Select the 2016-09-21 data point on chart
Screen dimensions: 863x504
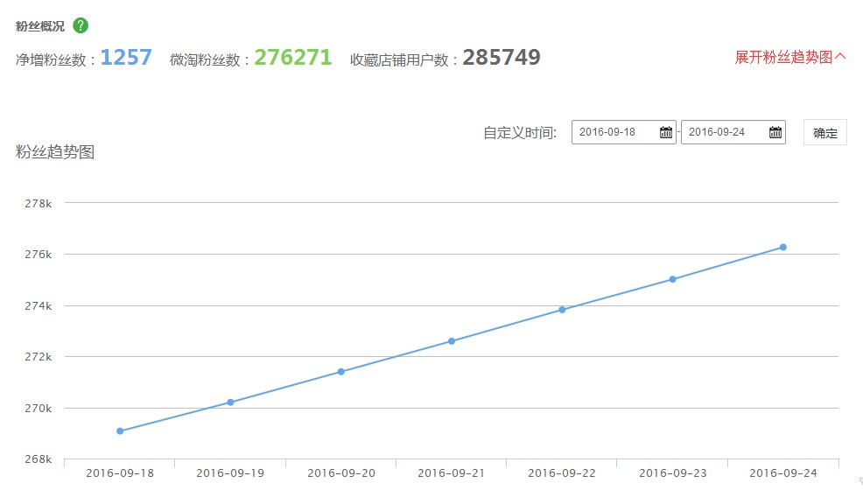[452, 341]
